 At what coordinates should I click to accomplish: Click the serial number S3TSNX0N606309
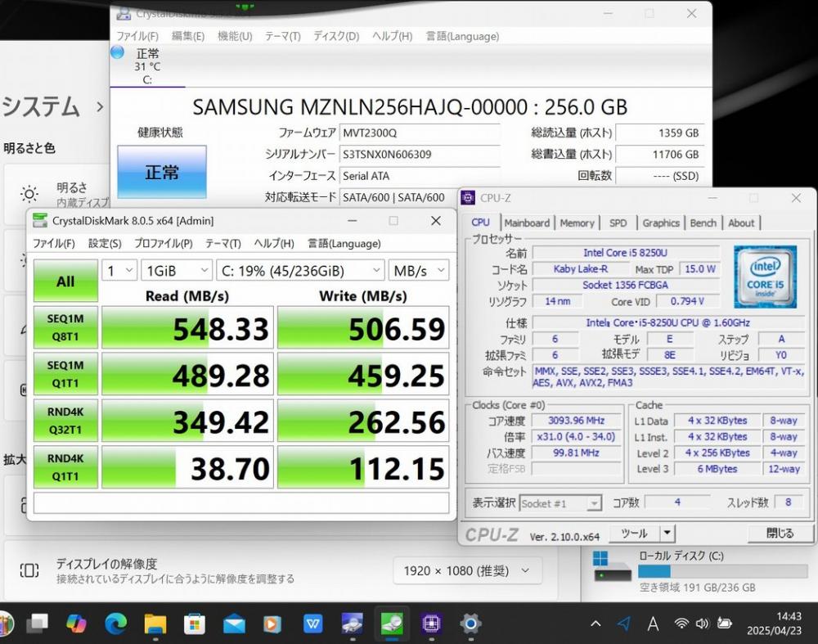point(420,155)
